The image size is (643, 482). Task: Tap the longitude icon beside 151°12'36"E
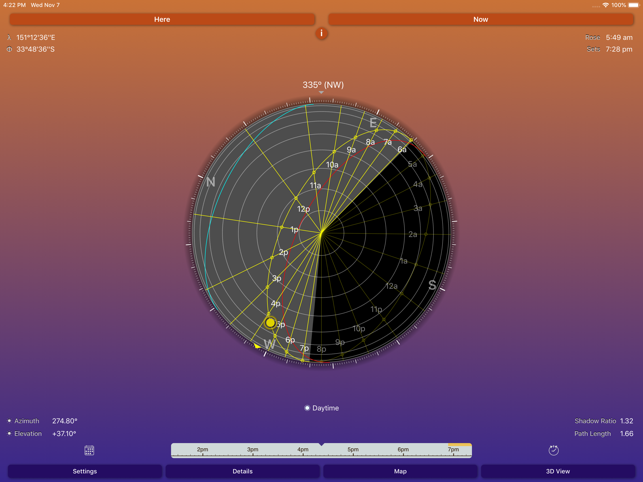pos(9,38)
